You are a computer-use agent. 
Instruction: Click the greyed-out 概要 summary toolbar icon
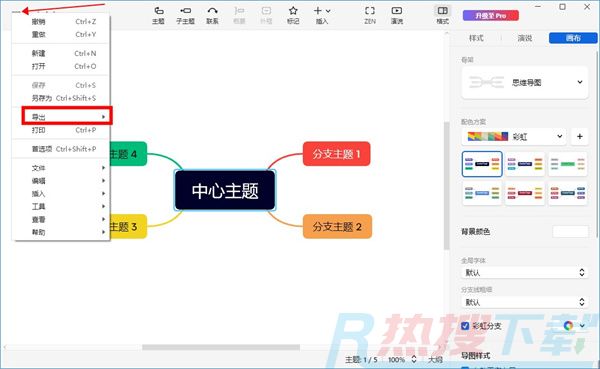[239, 15]
